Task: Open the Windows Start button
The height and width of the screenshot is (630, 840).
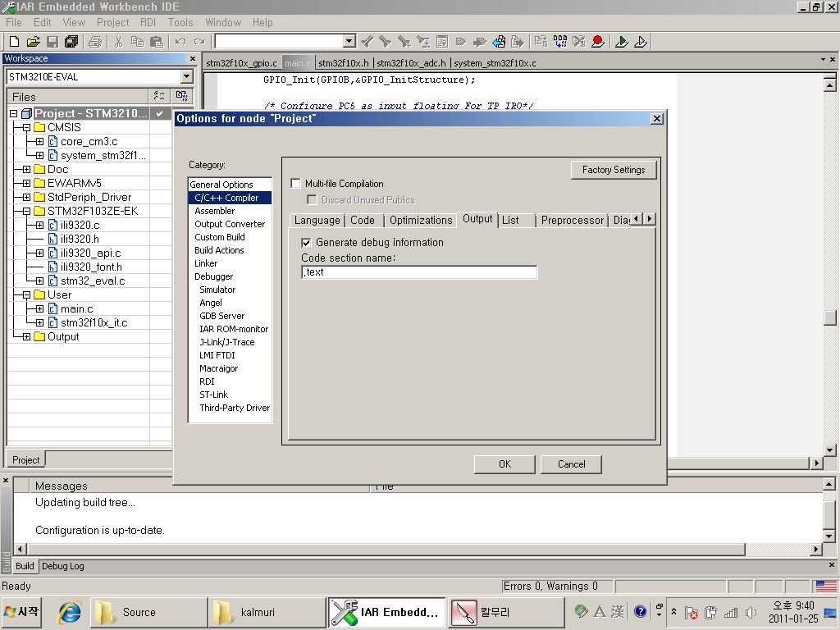Action: pos(21,612)
